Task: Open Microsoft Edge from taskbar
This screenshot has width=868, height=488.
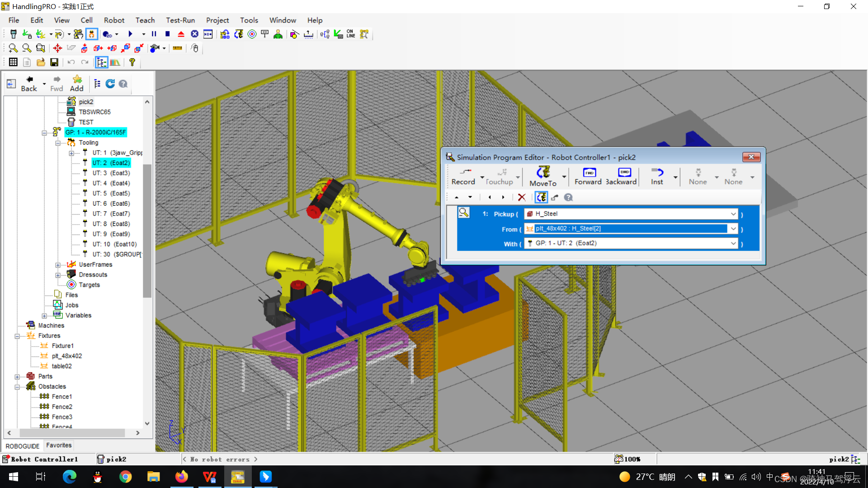Action: (x=70, y=477)
